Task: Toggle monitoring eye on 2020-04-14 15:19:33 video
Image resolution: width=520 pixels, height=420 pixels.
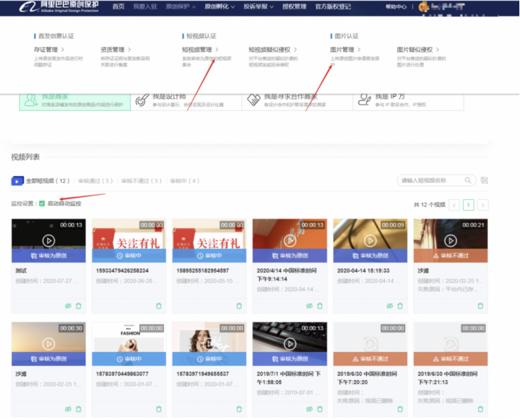Action: click(390, 306)
